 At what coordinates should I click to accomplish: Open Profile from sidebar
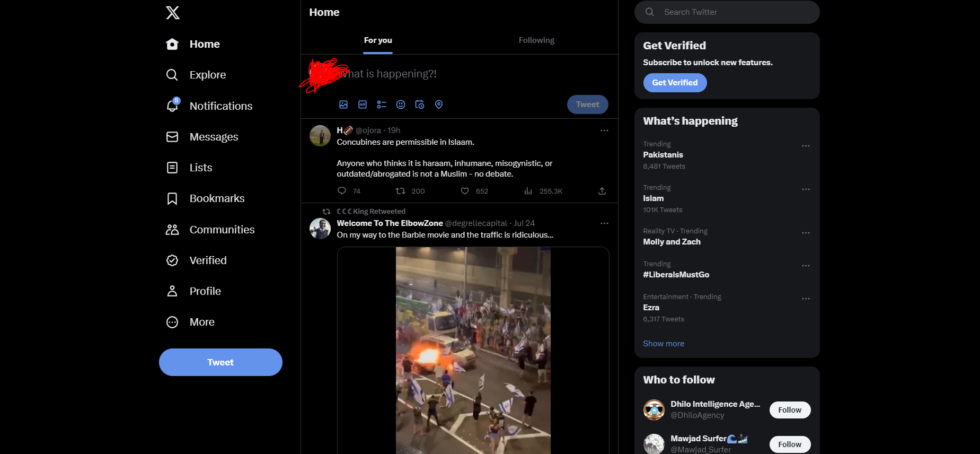pos(193,291)
